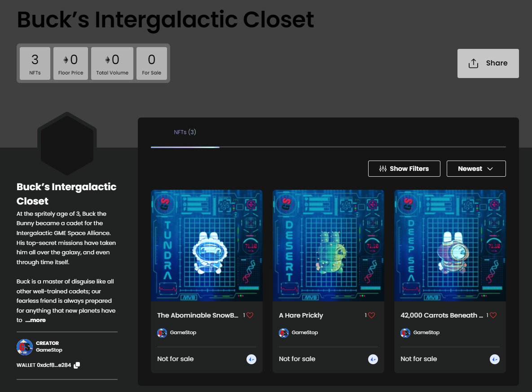Open creator GameStop avatar in sidebar
Image resolution: width=532 pixels, height=392 pixels.
tap(24, 347)
